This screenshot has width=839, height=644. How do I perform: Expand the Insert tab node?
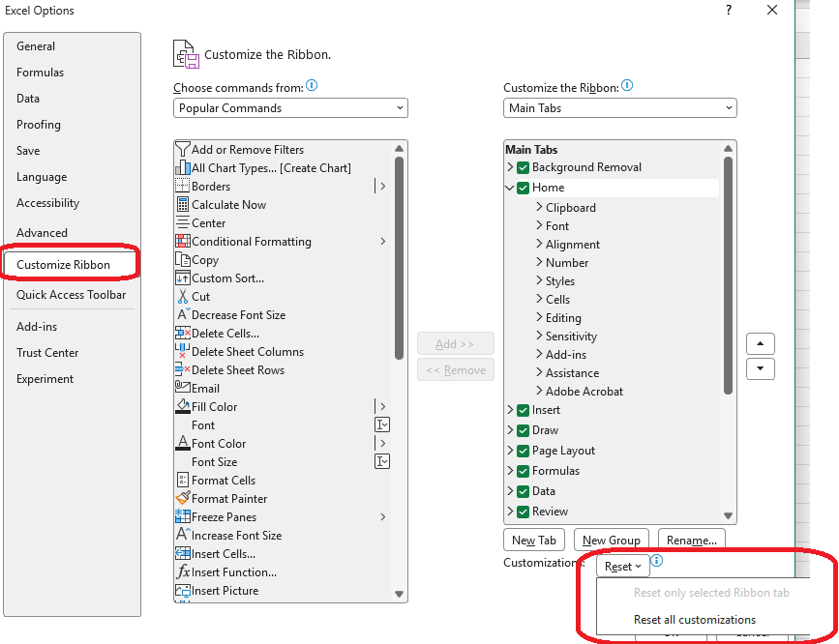point(510,410)
